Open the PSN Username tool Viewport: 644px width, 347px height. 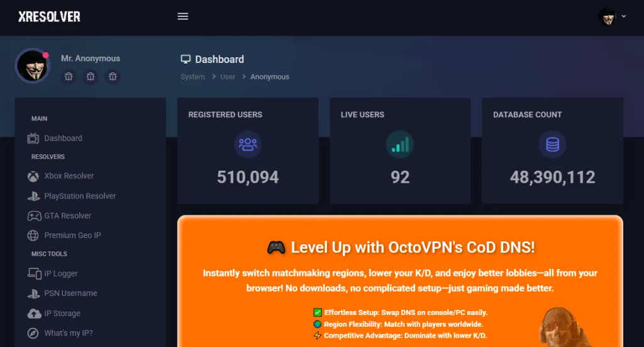pyautogui.click(x=70, y=293)
